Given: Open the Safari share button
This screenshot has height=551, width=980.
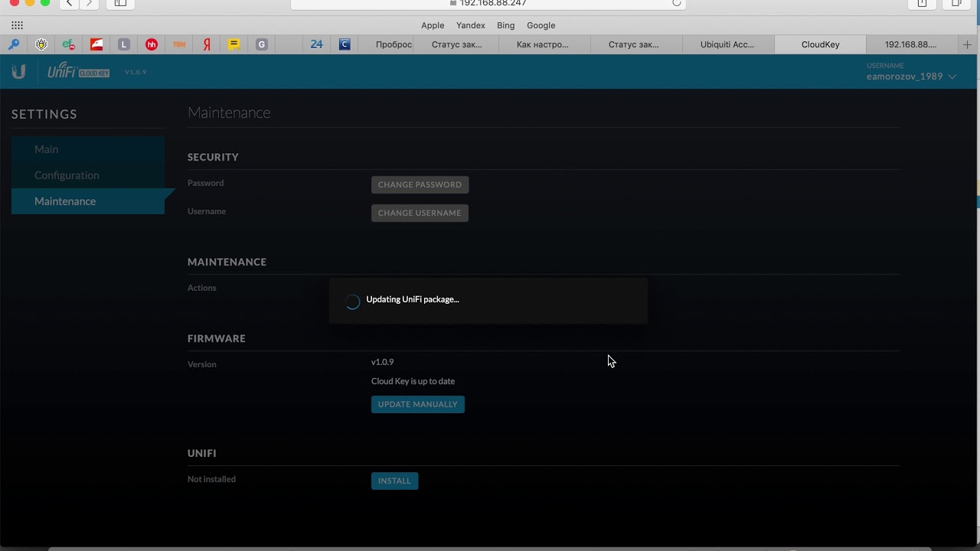Looking at the screenshot, I should pos(922,3).
